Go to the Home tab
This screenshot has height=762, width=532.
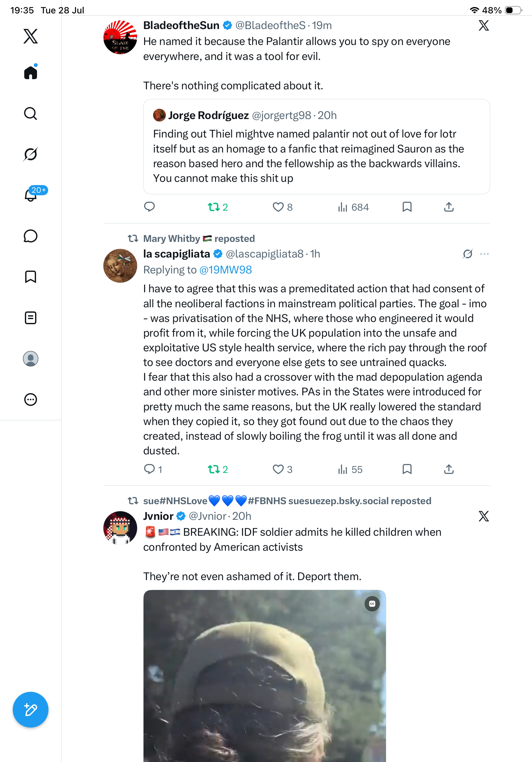point(31,72)
